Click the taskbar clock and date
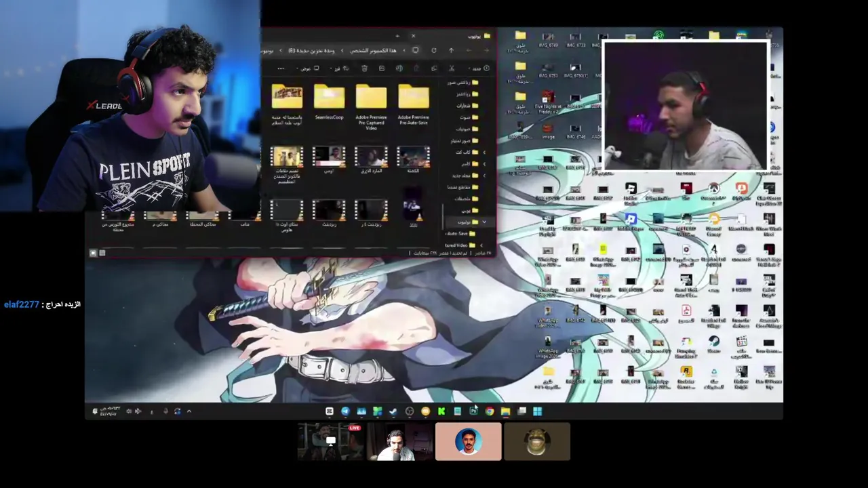The width and height of the screenshot is (868, 488). [x=111, y=411]
